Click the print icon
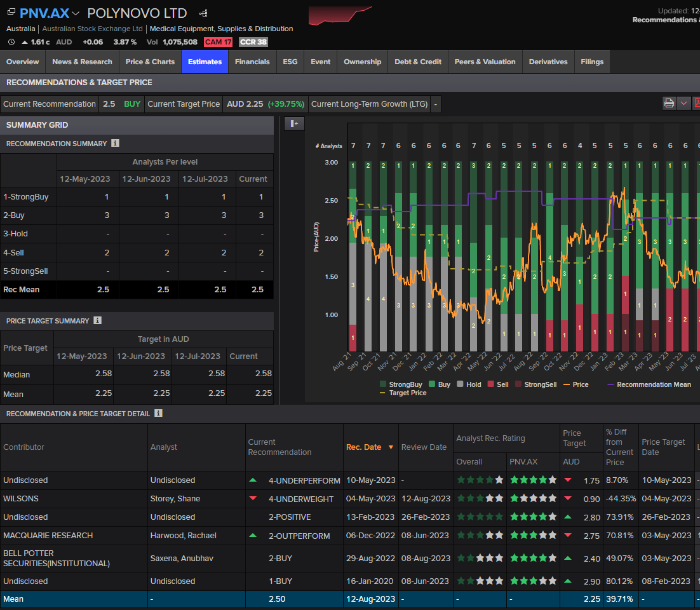 (669, 104)
